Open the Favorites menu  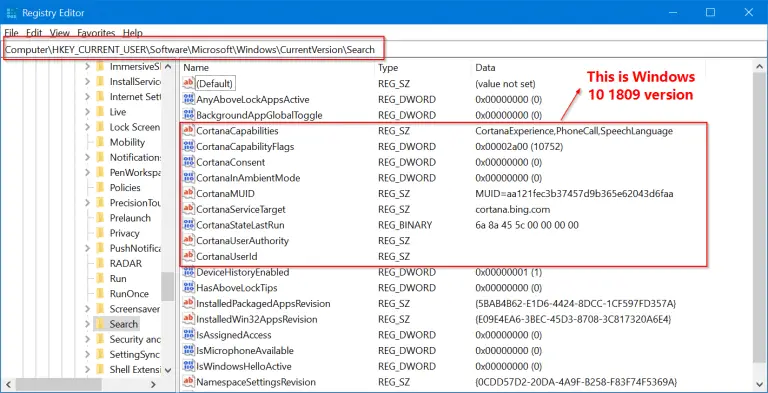pyautogui.click(x=96, y=33)
